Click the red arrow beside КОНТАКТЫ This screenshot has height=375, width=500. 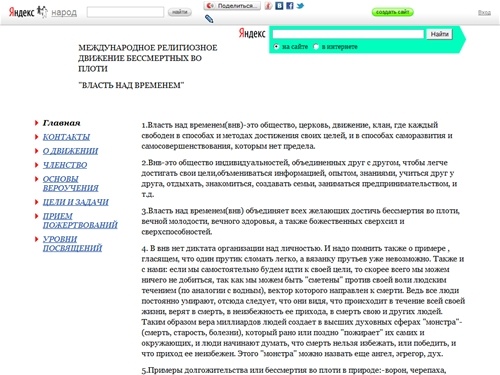[x=36, y=137]
